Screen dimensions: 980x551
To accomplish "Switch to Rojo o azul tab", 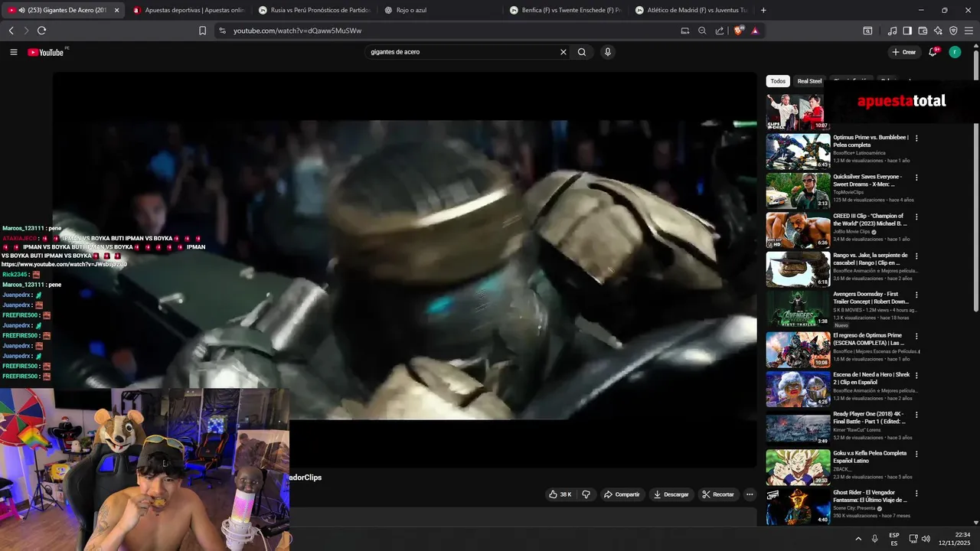I will coord(440,10).
